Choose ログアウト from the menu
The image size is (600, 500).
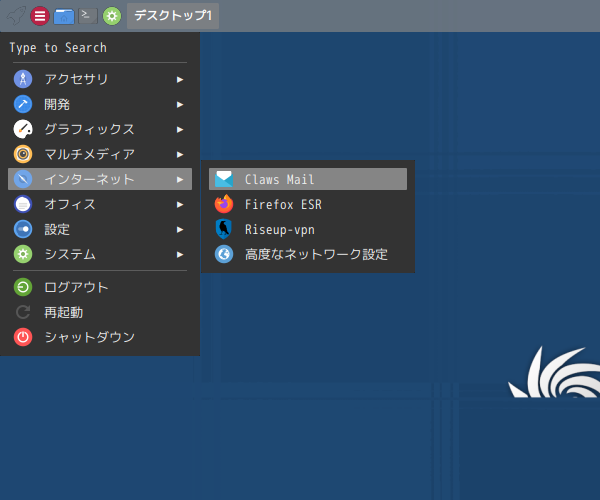[x=100, y=287]
